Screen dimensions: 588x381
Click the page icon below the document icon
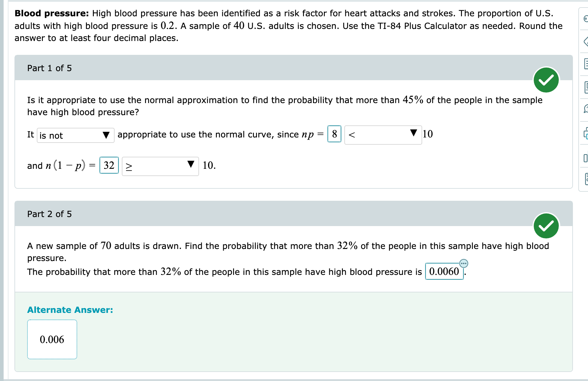tap(586, 87)
